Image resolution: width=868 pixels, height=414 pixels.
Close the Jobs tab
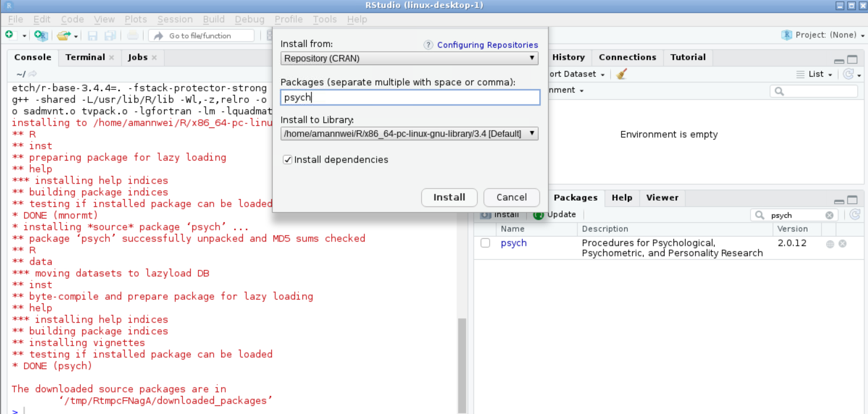154,57
